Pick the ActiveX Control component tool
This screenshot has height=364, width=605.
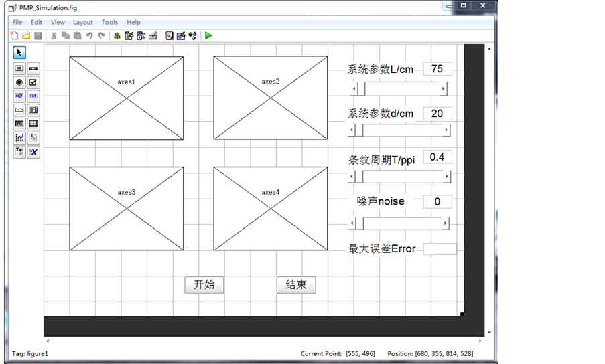33,152
